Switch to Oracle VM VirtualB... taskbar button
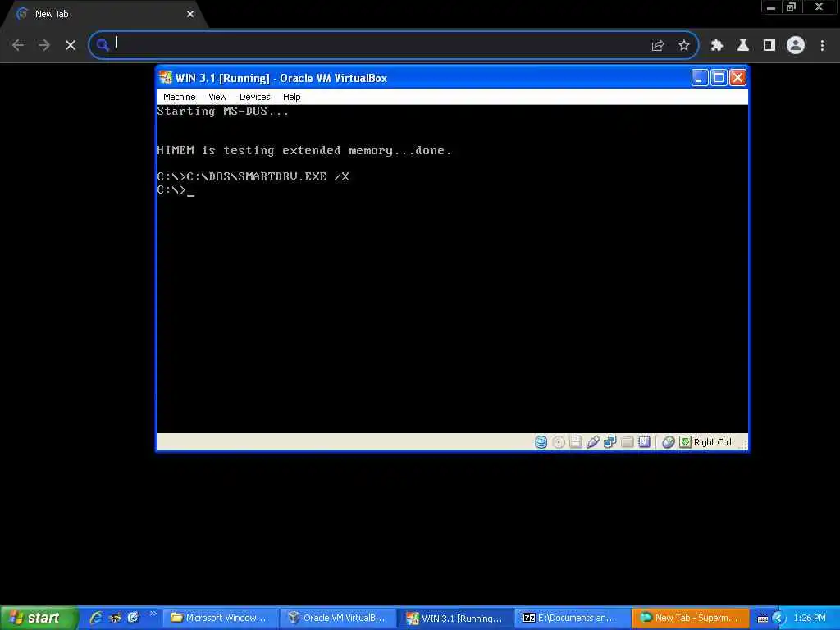 click(338, 619)
